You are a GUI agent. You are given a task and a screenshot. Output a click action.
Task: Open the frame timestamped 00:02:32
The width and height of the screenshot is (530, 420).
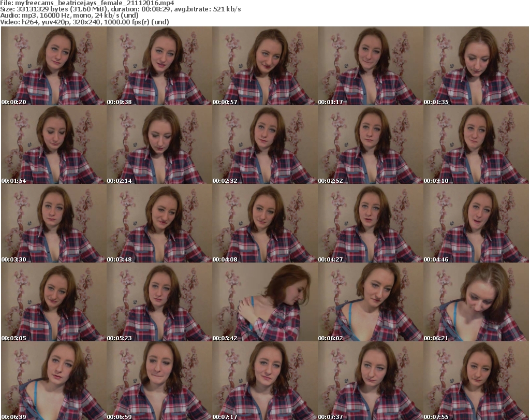pyautogui.click(x=265, y=144)
